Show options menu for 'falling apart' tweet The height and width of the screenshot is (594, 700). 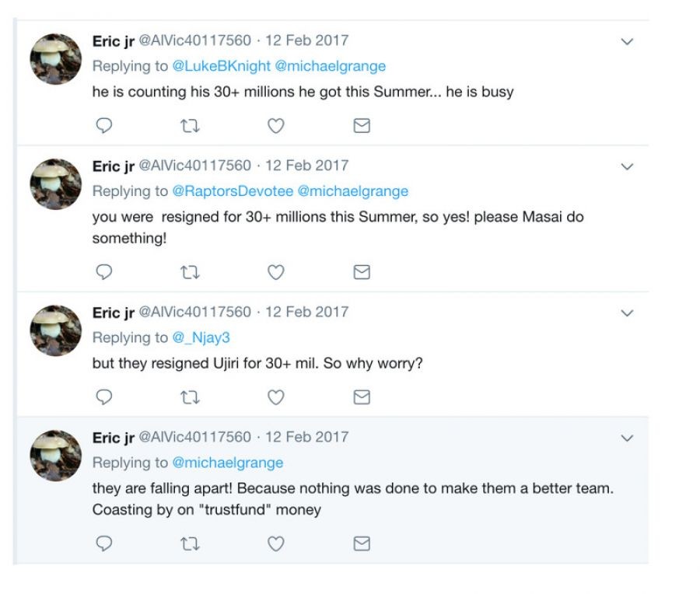pos(627,439)
